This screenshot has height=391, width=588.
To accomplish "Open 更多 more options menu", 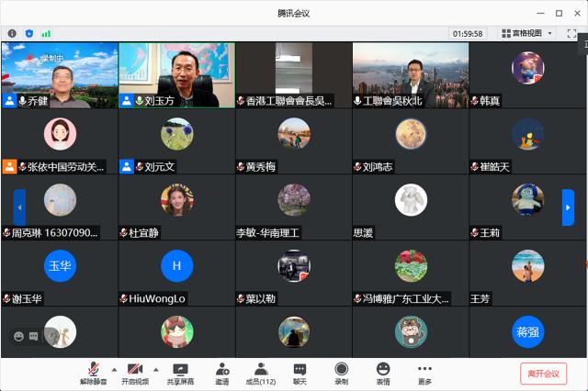I will 424,372.
